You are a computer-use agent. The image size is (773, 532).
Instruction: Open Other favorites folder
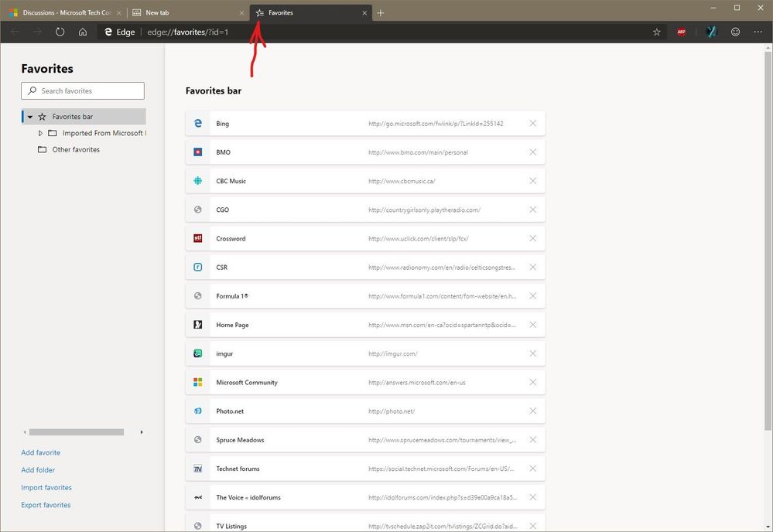tap(69, 149)
